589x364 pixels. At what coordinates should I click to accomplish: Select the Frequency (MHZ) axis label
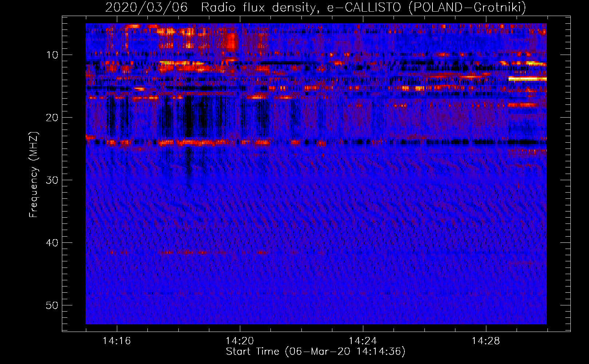pos(33,175)
